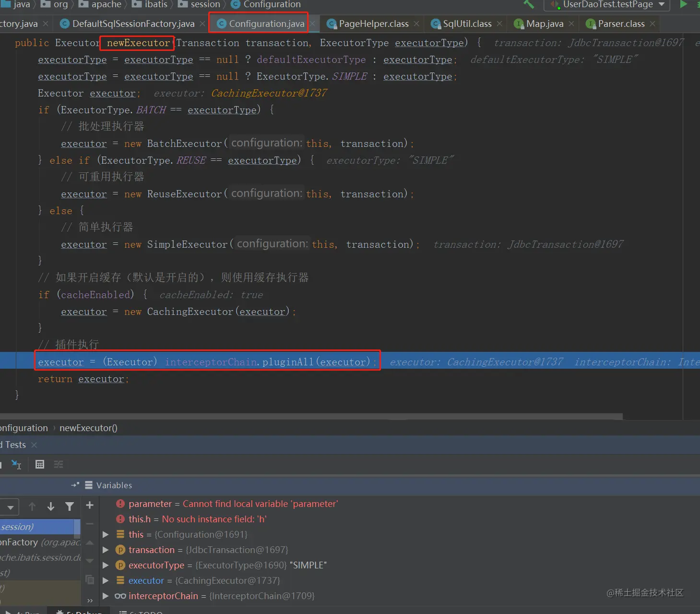The height and width of the screenshot is (614, 700).
Task: Close the Map.java tab
Action: [571, 24]
